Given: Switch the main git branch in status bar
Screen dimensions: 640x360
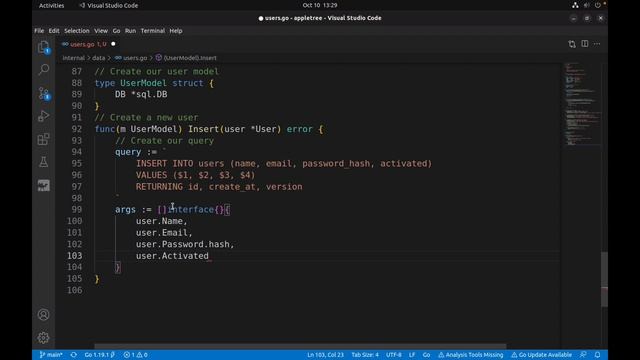Looking at the screenshot, I should [51, 355].
